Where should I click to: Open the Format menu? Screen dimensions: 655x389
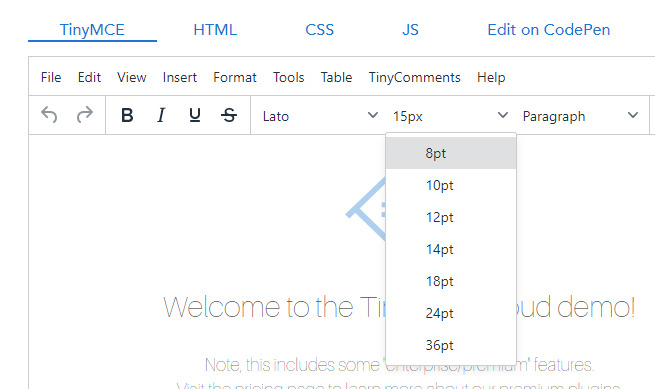[x=235, y=77]
